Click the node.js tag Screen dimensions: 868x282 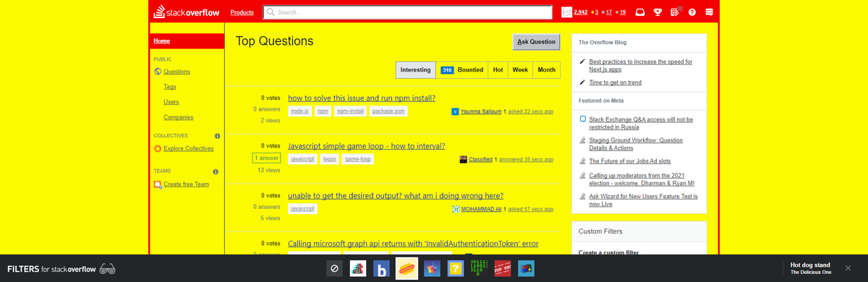click(299, 111)
